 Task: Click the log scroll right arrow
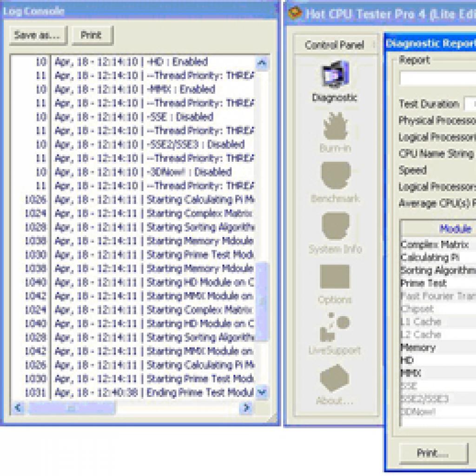point(246,408)
